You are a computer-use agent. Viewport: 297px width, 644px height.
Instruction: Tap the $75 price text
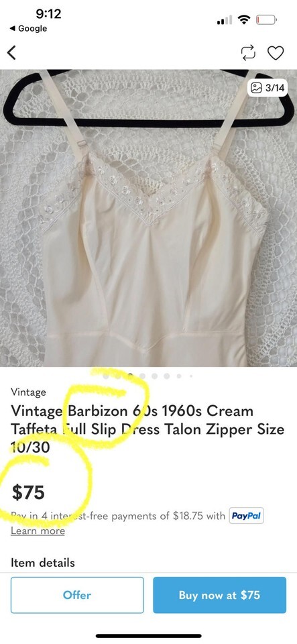click(x=28, y=492)
